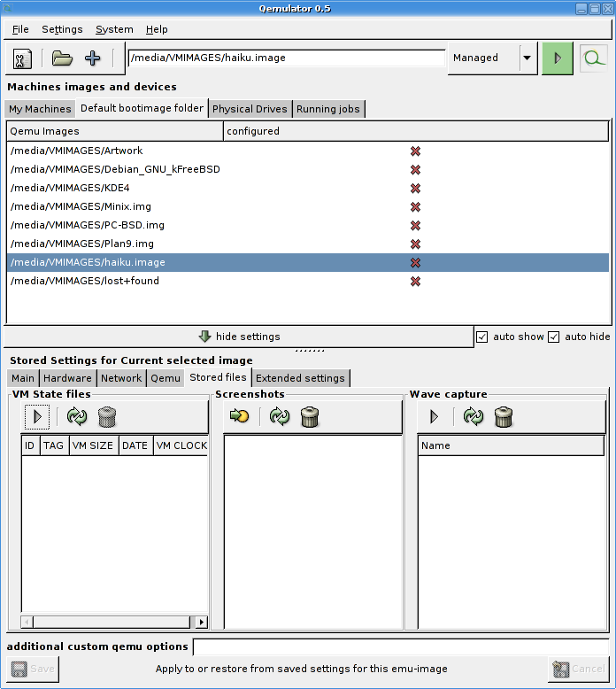Click the VM CLOCK column header

click(x=181, y=445)
